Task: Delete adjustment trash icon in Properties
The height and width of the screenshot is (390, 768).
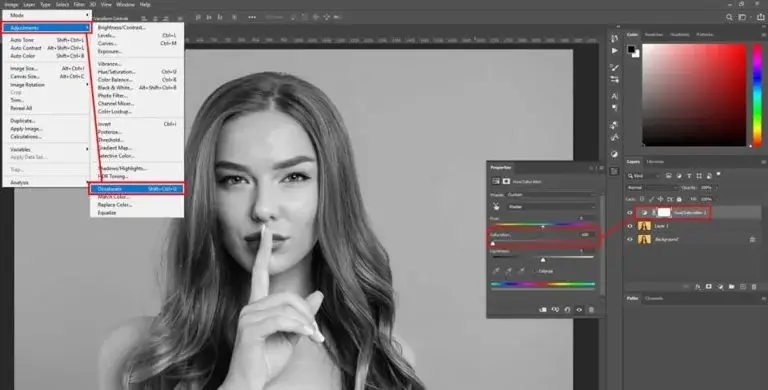Action: click(591, 310)
